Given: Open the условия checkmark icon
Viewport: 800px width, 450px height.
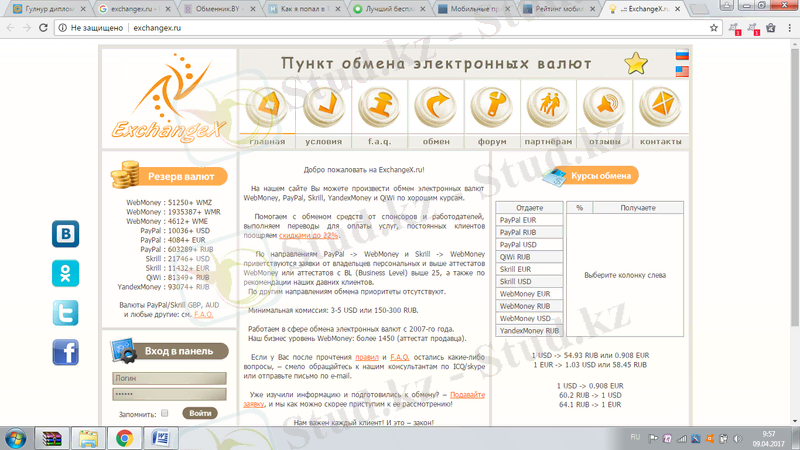Looking at the screenshot, I should point(323,107).
